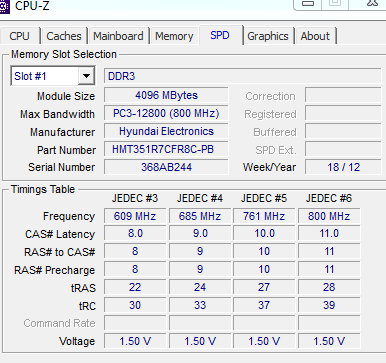Click the JEDEC #6 voltage 1.50 V cell
The width and height of the screenshot is (386, 363).
coord(329,341)
